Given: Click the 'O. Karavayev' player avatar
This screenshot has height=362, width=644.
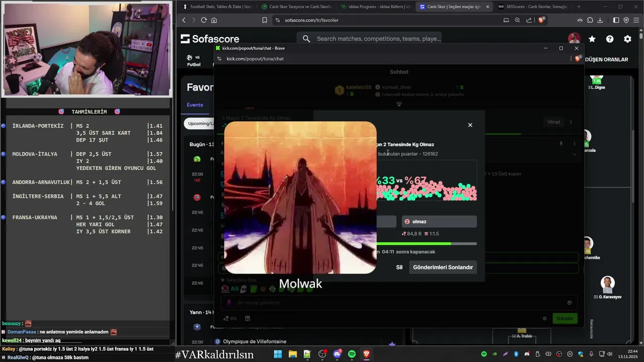Looking at the screenshot, I should click(607, 284).
